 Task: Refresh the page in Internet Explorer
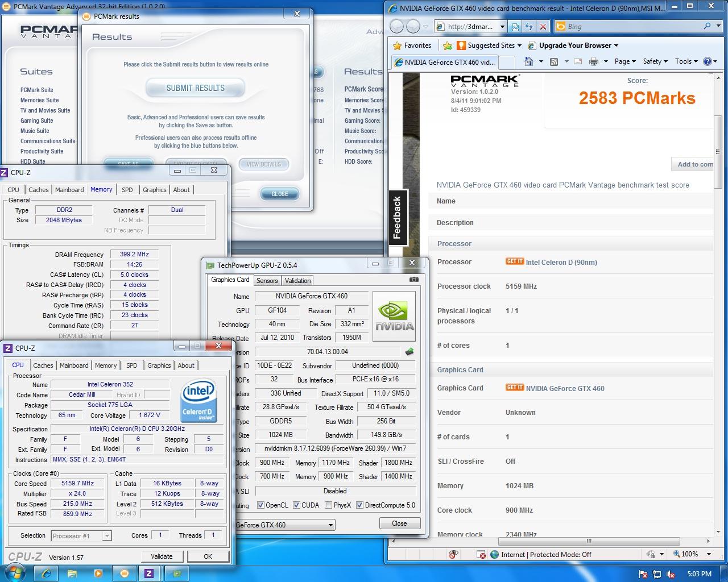(x=529, y=27)
